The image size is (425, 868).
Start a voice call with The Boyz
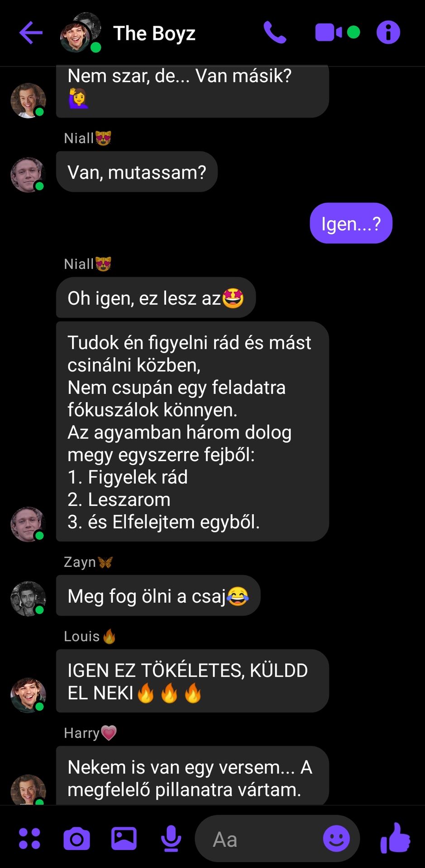[275, 33]
